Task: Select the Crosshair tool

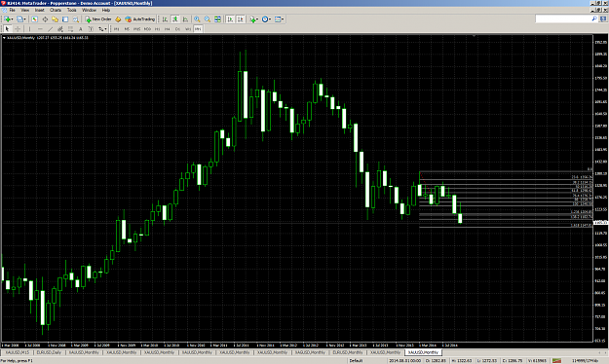Action: [18, 29]
